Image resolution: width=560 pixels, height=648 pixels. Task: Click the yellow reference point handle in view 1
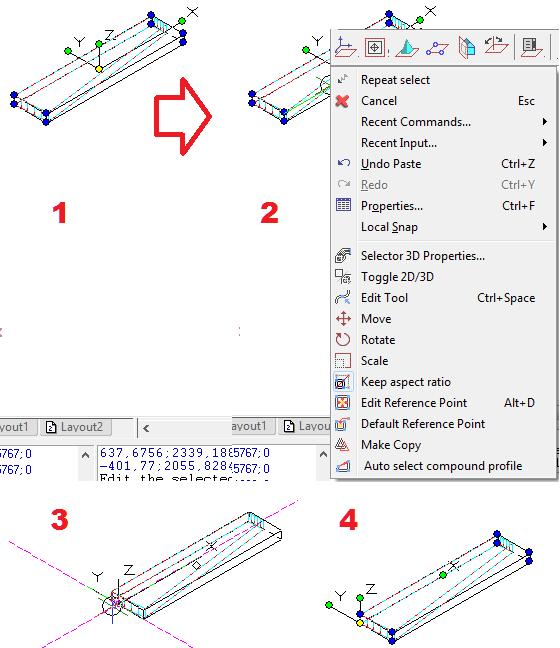click(x=99, y=69)
